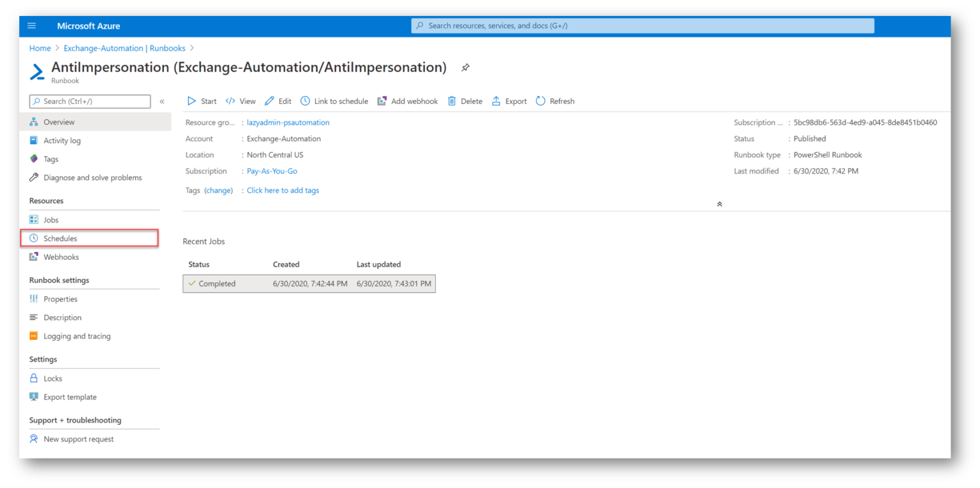Screen dimensions: 980x488
Task: Click the Jobs icon in Resources
Action: 34,219
